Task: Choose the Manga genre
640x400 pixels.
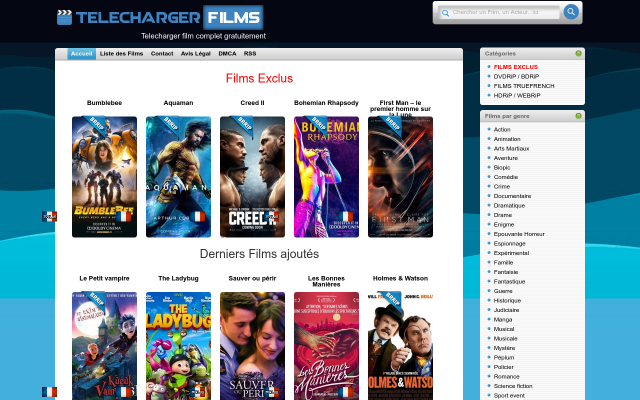Action: click(x=503, y=320)
